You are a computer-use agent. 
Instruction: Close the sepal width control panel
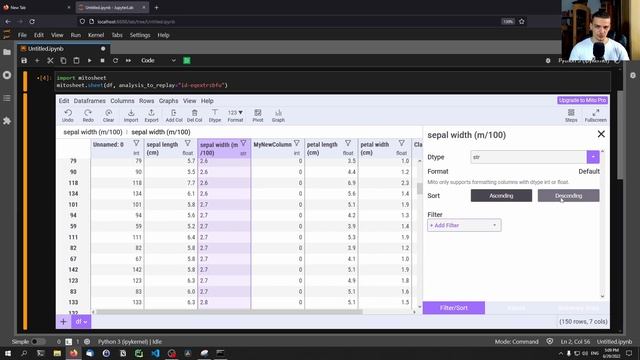(x=601, y=134)
